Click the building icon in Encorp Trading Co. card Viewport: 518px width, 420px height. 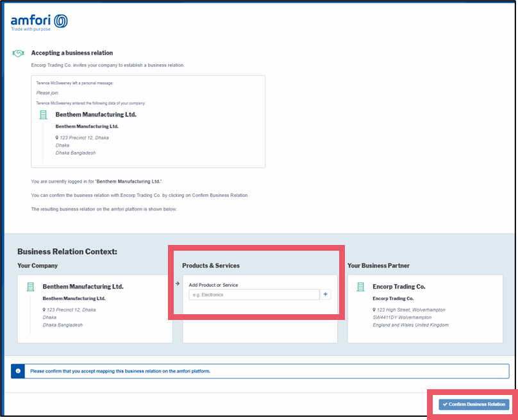pos(360,287)
